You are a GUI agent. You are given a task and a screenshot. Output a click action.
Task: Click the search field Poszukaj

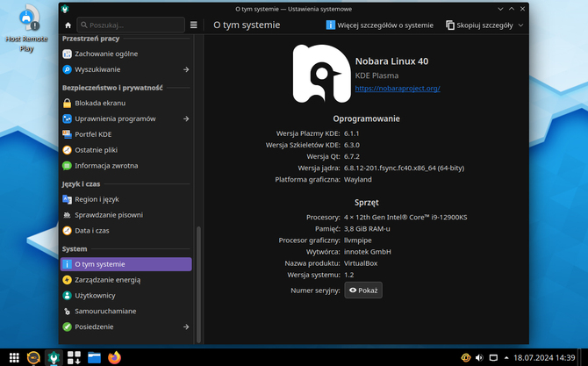[x=131, y=25]
